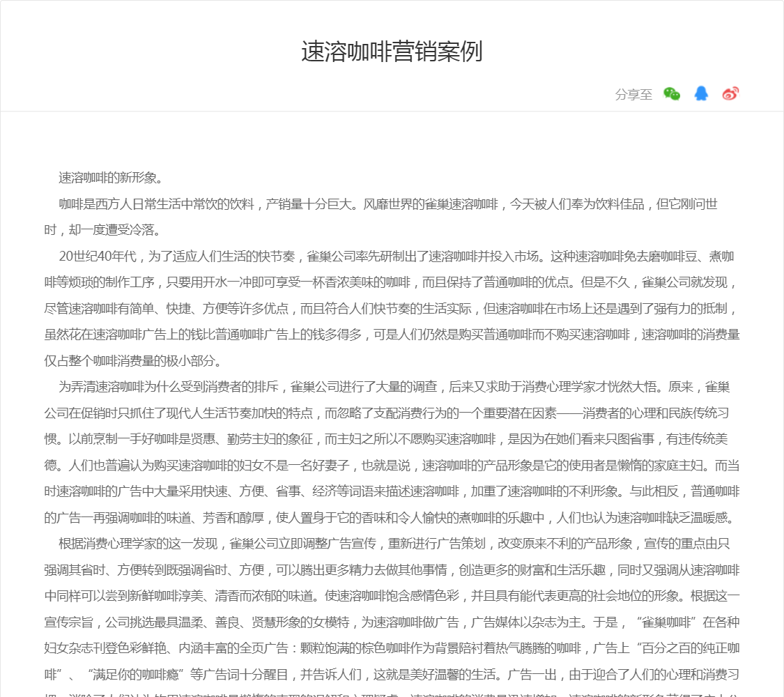784x697 pixels.
Task: Click the line starting 为弄清速溶咖啡为什么受到消费者的排斥
Action: point(394,387)
